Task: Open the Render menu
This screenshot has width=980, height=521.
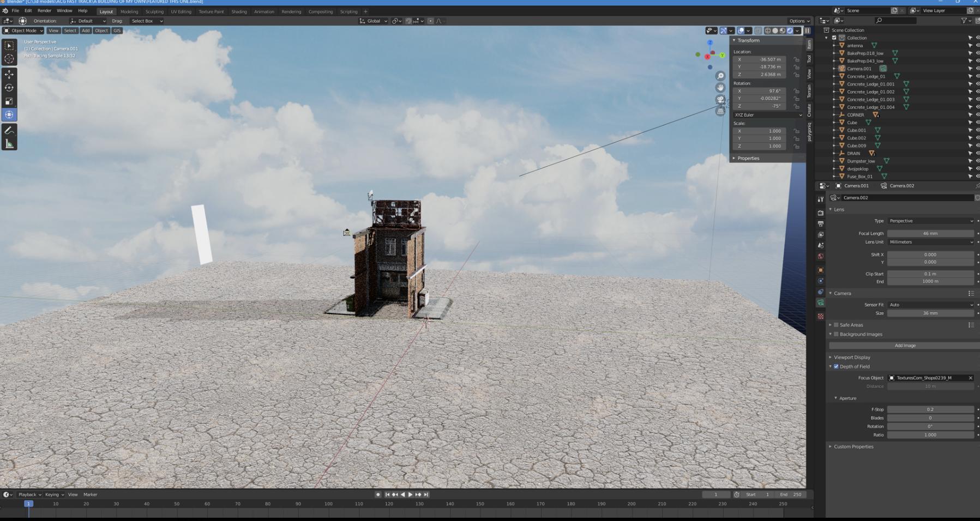Action: point(44,11)
